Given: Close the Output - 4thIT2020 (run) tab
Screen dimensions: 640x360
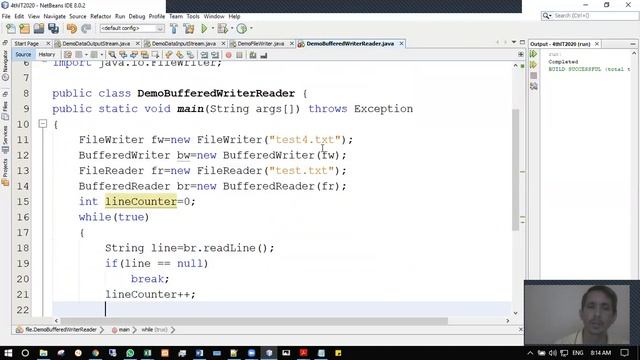Looking at the screenshot, I should click(597, 44).
